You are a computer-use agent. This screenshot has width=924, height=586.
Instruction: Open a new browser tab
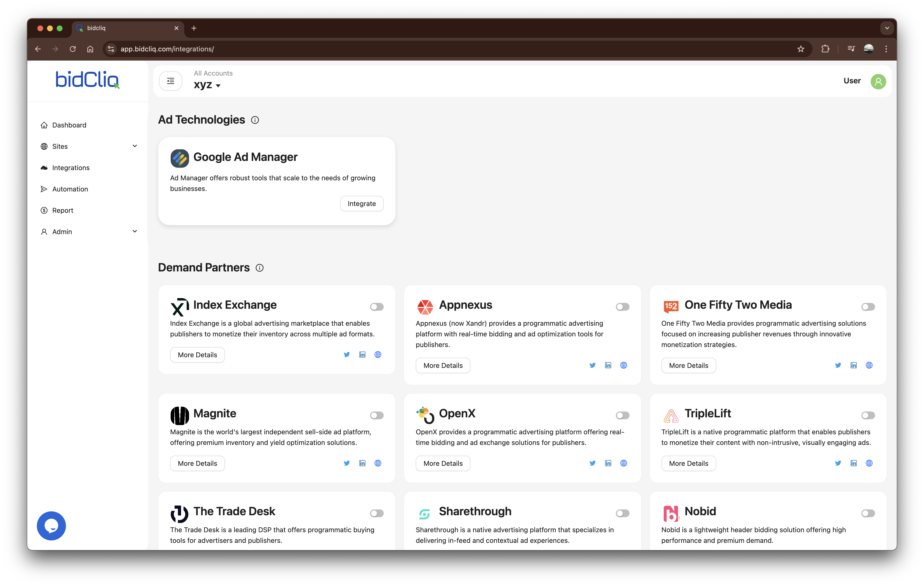click(x=194, y=28)
